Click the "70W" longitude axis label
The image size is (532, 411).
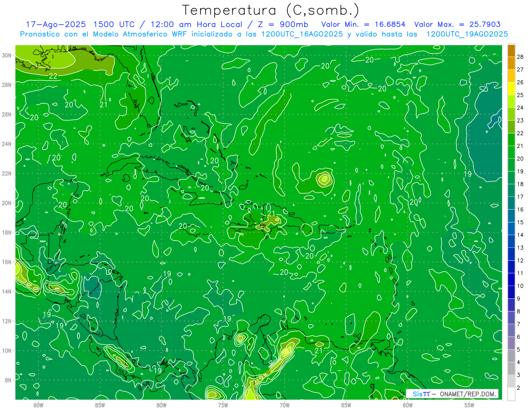click(285, 406)
